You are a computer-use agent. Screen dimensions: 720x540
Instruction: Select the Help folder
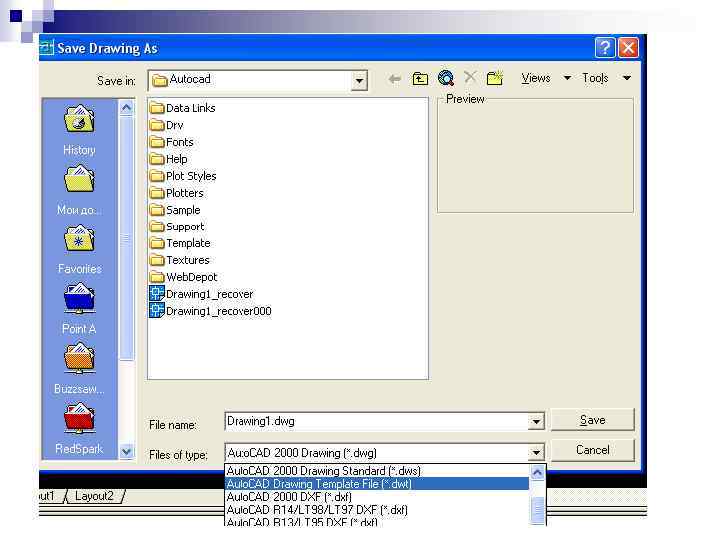[x=169, y=159]
